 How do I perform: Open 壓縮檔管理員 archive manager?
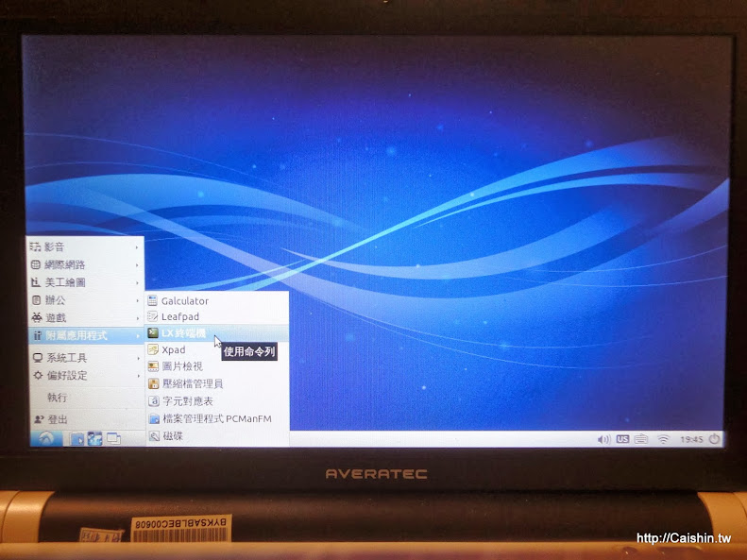[x=217, y=383]
